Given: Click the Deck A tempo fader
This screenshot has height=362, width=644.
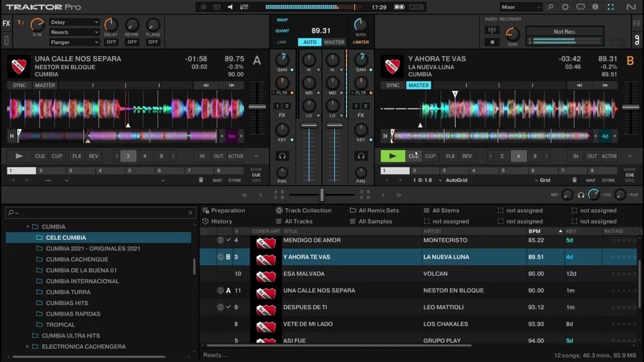Looking at the screenshot, I should pyautogui.click(x=257, y=107).
